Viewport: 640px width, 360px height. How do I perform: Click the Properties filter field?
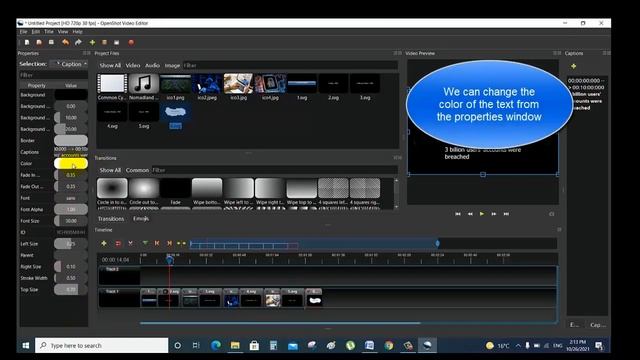tap(54, 75)
